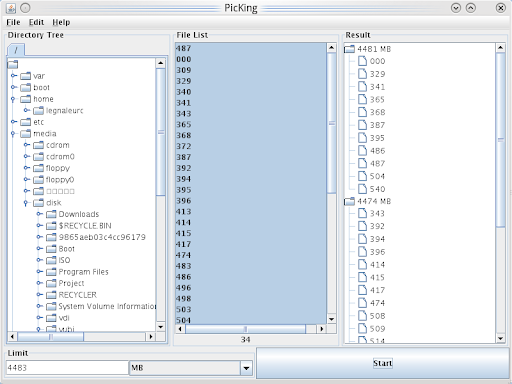Select file 503 in File List
Screen dimensions: 512x384
pyautogui.click(x=251, y=309)
